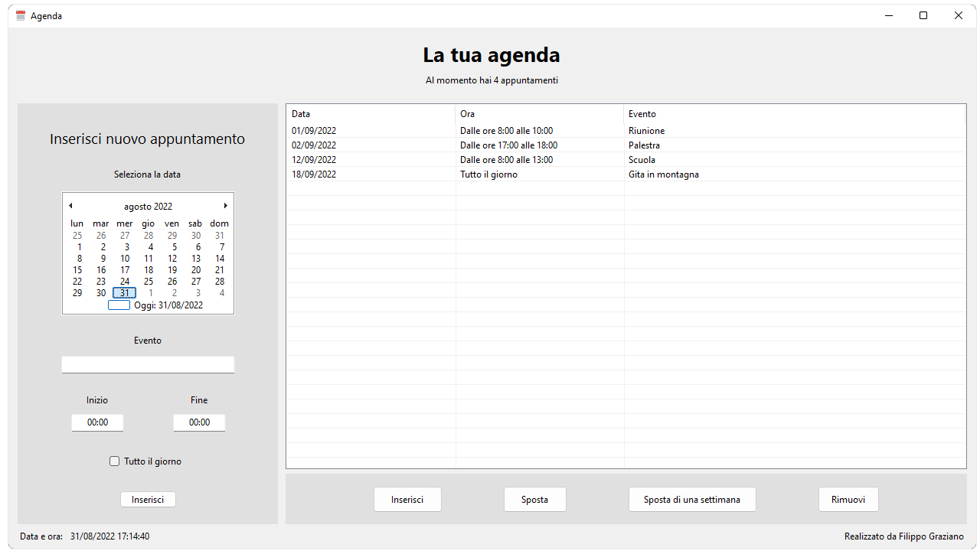Click inside the Evento text field
The height and width of the screenshot is (551, 980).
click(x=148, y=364)
